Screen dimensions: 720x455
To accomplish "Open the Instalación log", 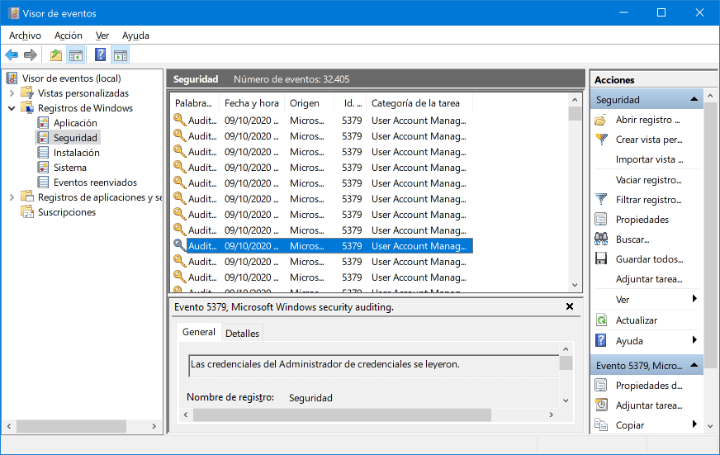I will pos(76,152).
